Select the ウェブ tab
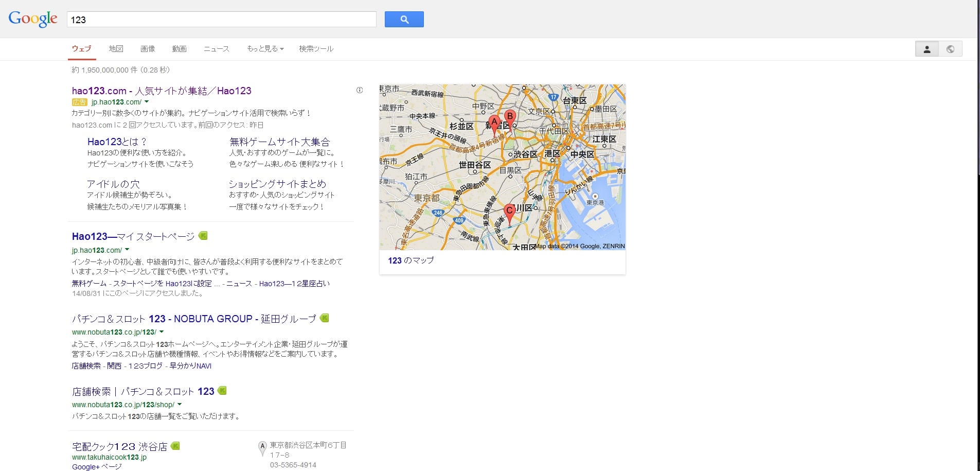 [82, 49]
